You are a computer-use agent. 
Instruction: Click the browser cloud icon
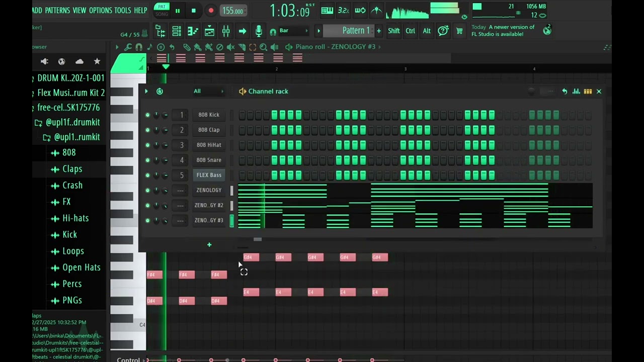pos(79,61)
